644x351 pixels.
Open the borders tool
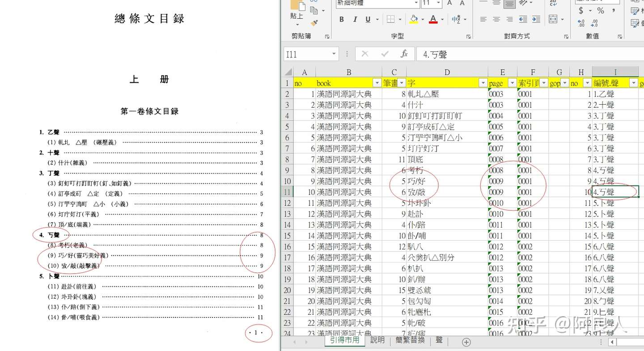391,19
